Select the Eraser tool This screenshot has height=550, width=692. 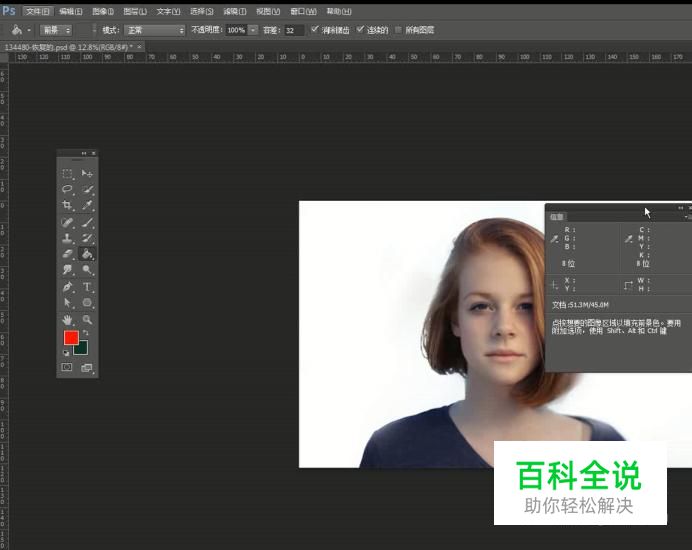click(x=67, y=254)
